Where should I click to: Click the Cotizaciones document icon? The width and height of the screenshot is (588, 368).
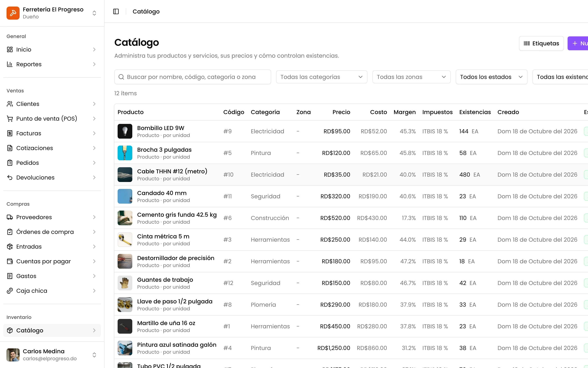click(10, 148)
